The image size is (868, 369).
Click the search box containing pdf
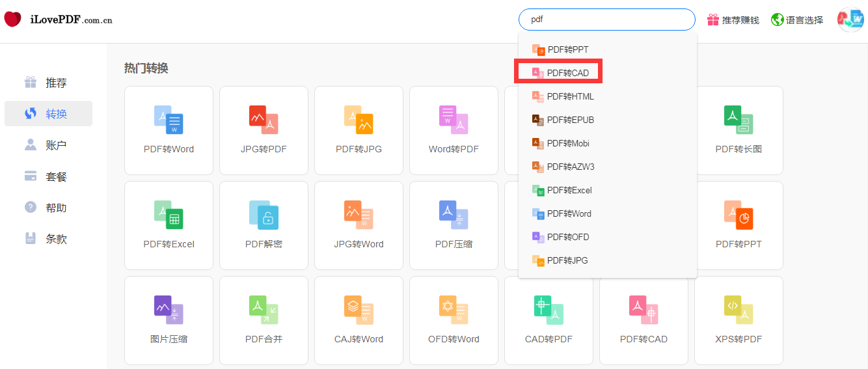[606, 20]
